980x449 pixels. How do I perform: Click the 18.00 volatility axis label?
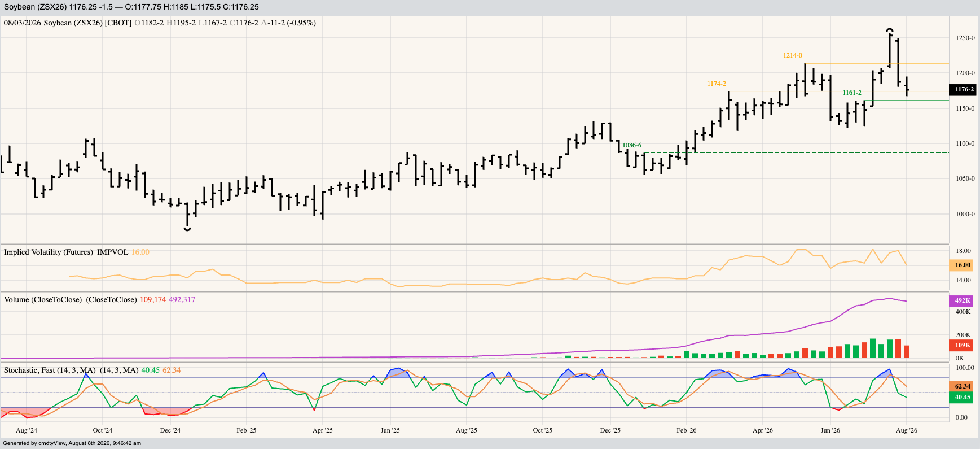[x=963, y=251]
